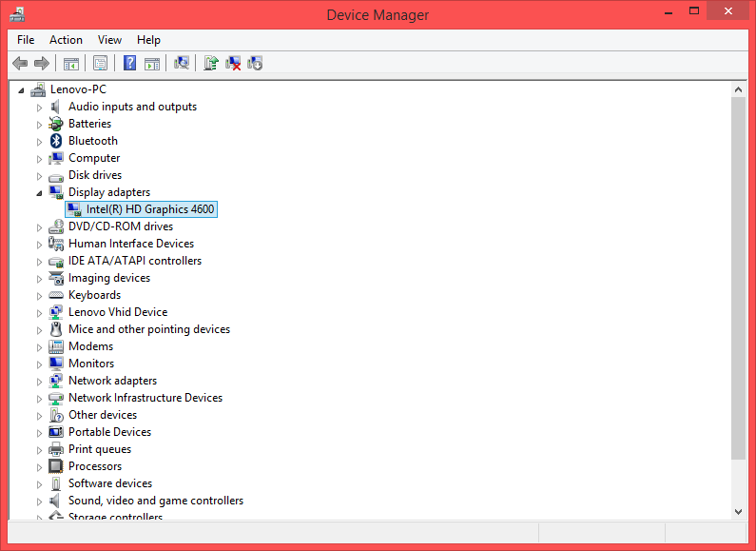
Task: Collapse the Display adapters category
Action: click(40, 193)
